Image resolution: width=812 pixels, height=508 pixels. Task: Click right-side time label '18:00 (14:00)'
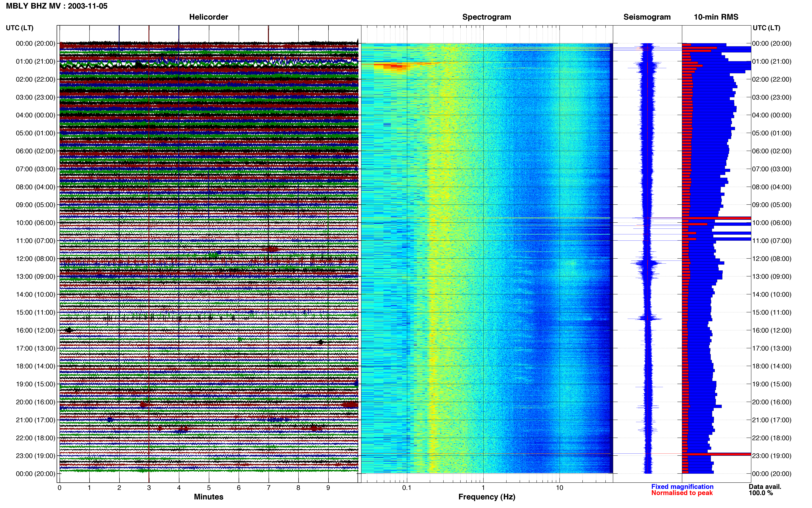(x=772, y=366)
